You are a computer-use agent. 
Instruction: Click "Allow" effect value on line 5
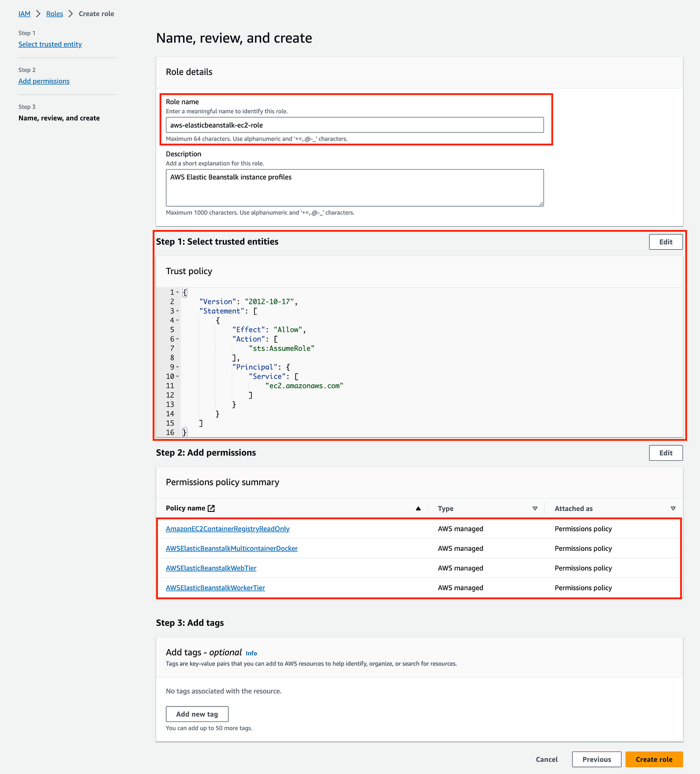pos(287,330)
